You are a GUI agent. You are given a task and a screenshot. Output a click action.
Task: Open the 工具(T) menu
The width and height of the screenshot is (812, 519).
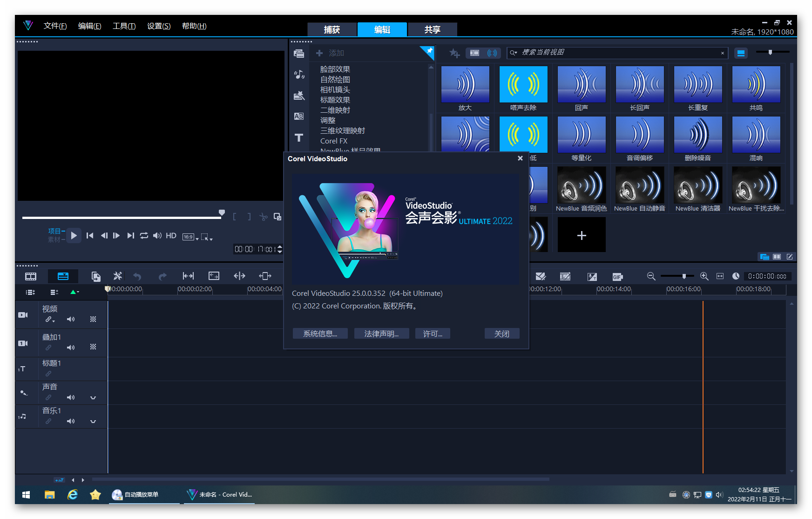pos(124,26)
